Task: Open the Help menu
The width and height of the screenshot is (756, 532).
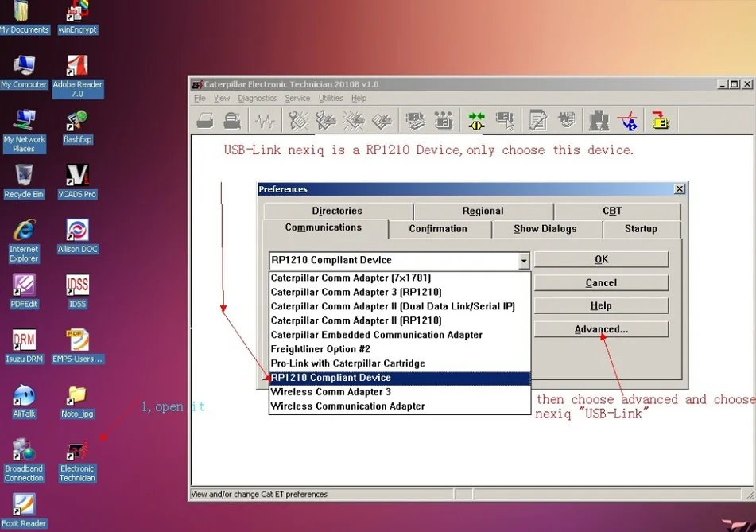Action: click(359, 98)
